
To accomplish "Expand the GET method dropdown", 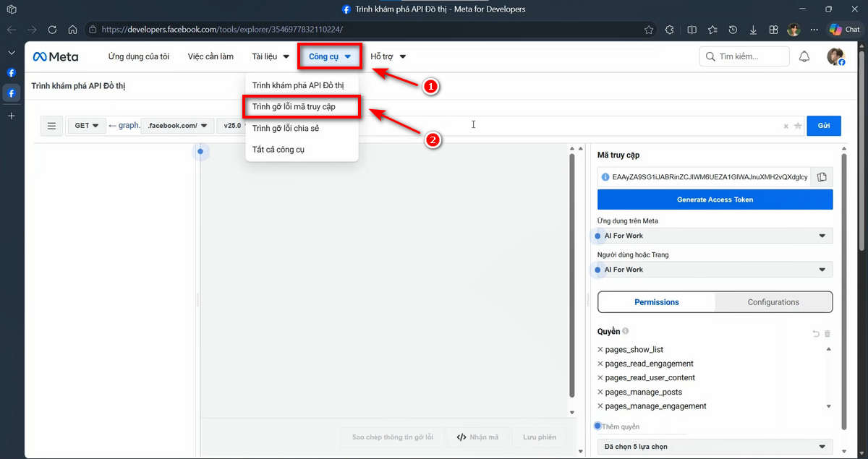I will click(x=87, y=126).
